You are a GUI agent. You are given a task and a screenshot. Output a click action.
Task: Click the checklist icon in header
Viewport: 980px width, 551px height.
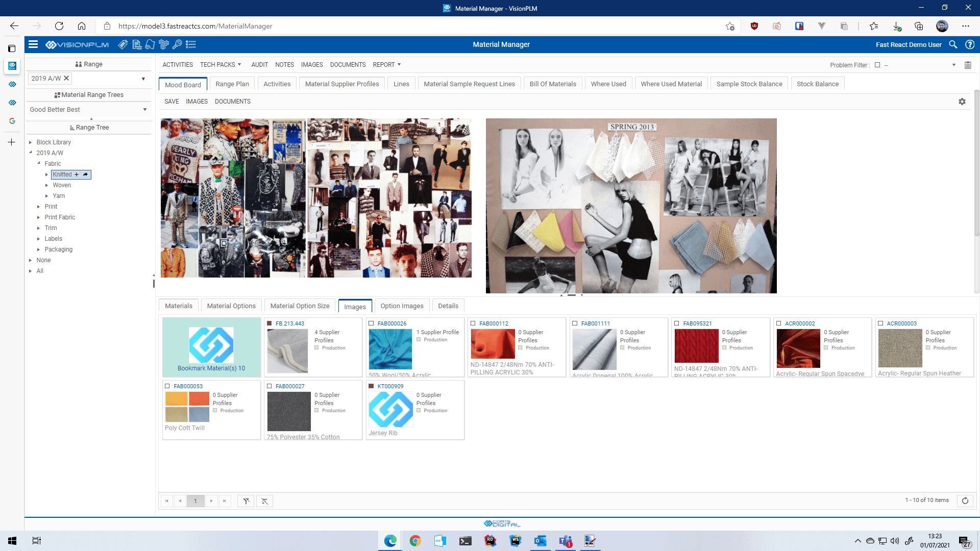point(191,44)
